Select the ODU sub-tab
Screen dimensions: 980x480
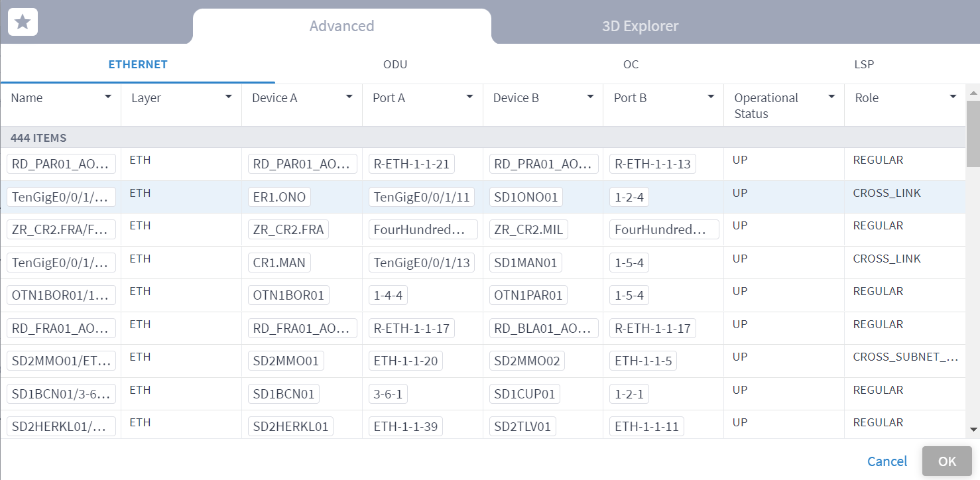point(395,64)
